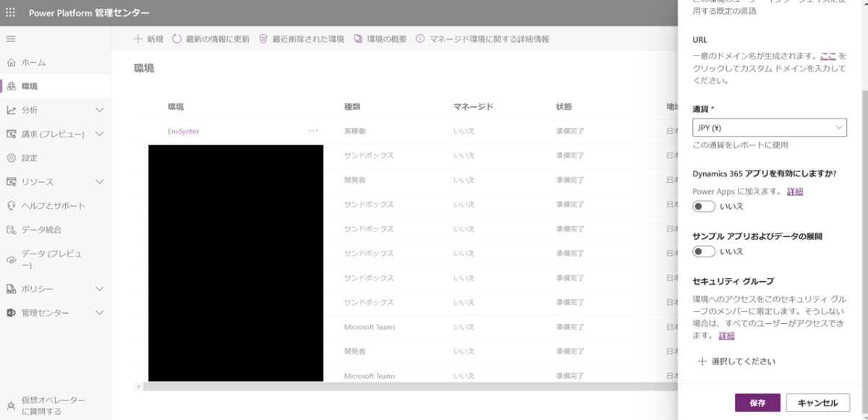Click the 実稼働 type cell
Image resolution: width=868 pixels, height=420 pixels.
tap(355, 132)
